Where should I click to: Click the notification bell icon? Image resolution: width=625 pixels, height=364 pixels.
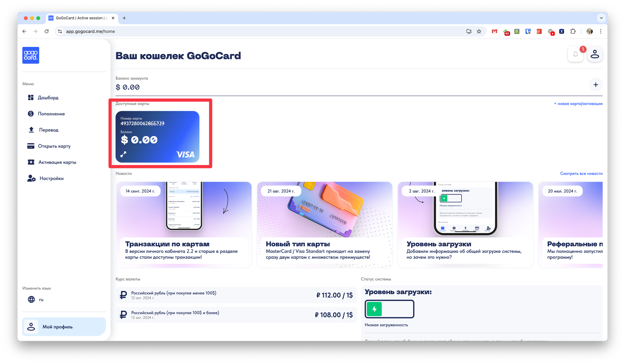point(575,54)
